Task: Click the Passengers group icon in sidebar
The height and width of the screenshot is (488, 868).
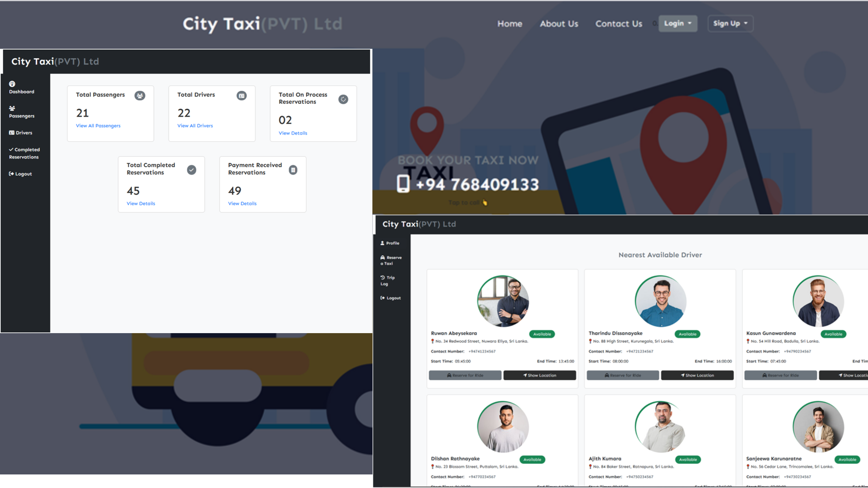Action: (x=12, y=108)
